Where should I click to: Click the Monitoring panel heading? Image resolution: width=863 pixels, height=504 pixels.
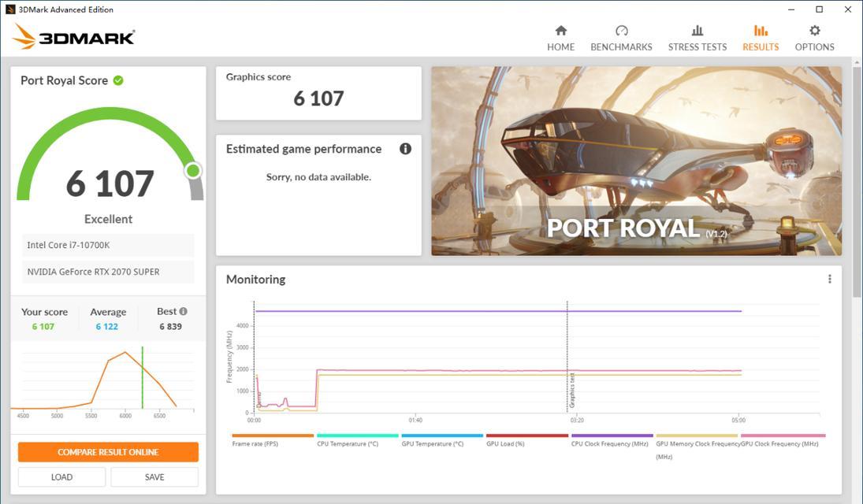[x=256, y=280]
